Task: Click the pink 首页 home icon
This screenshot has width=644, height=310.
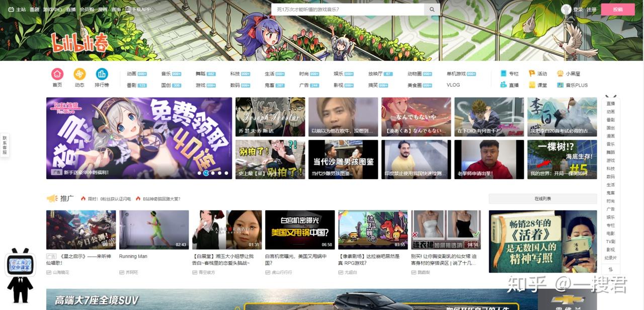Action: pyautogui.click(x=57, y=74)
